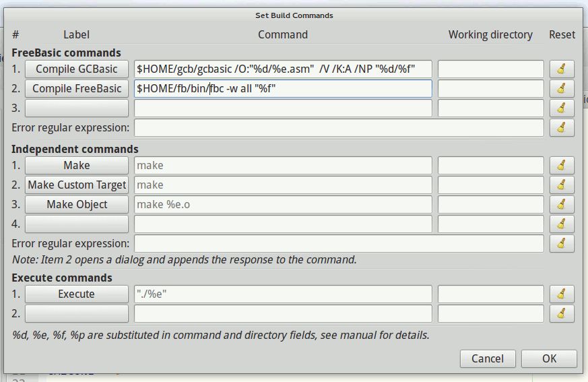Click the Execute label button
This screenshot has width=588, height=382.
coord(77,294)
